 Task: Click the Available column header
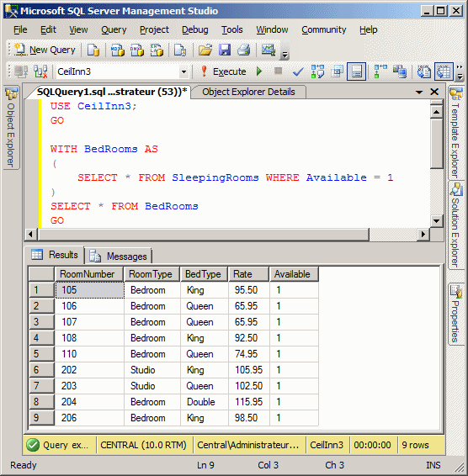(294, 274)
